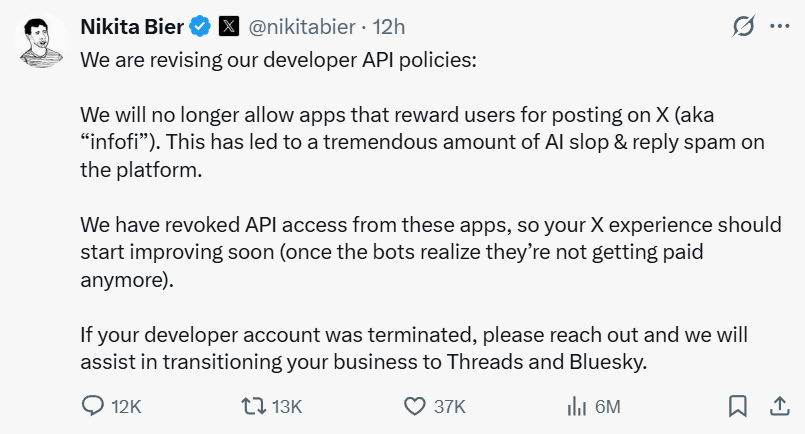Click the 6M views count
The image size is (805, 434).
[x=607, y=406]
